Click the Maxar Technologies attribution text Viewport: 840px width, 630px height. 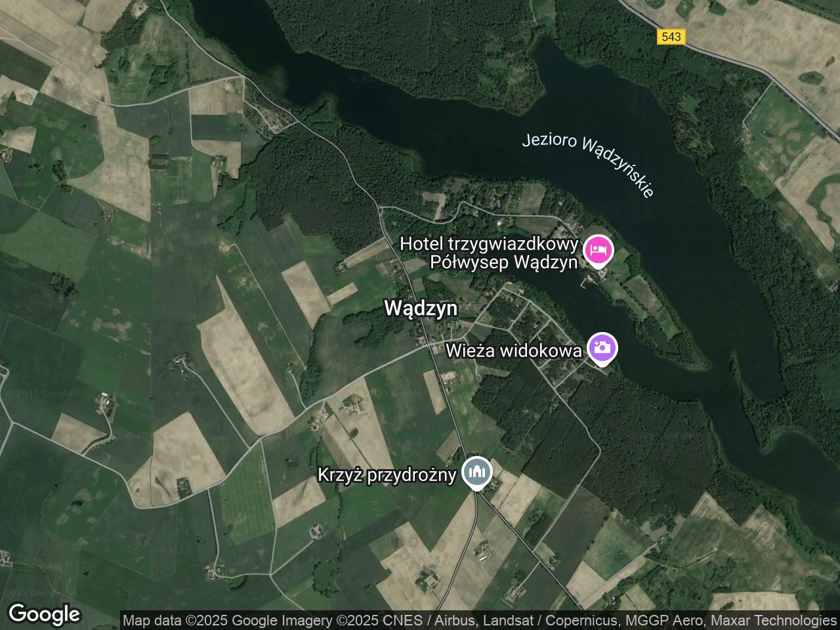(773, 620)
